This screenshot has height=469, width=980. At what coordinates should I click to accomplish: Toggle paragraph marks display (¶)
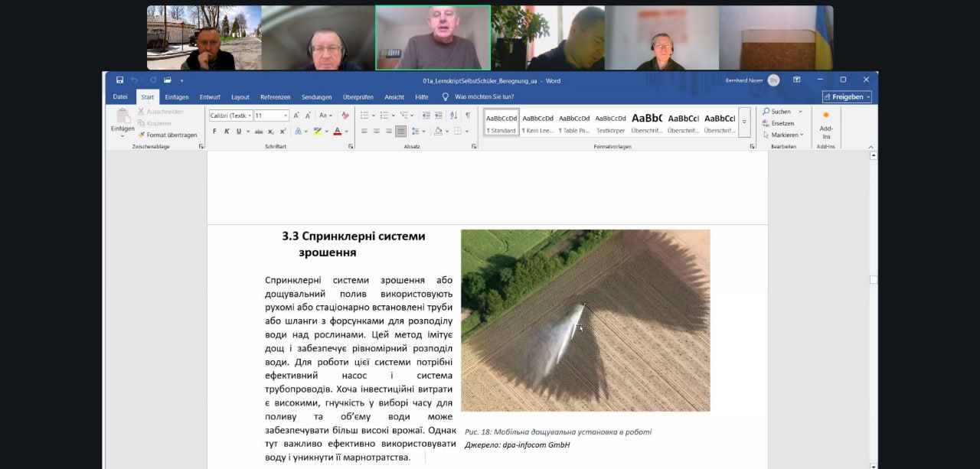[467, 116]
